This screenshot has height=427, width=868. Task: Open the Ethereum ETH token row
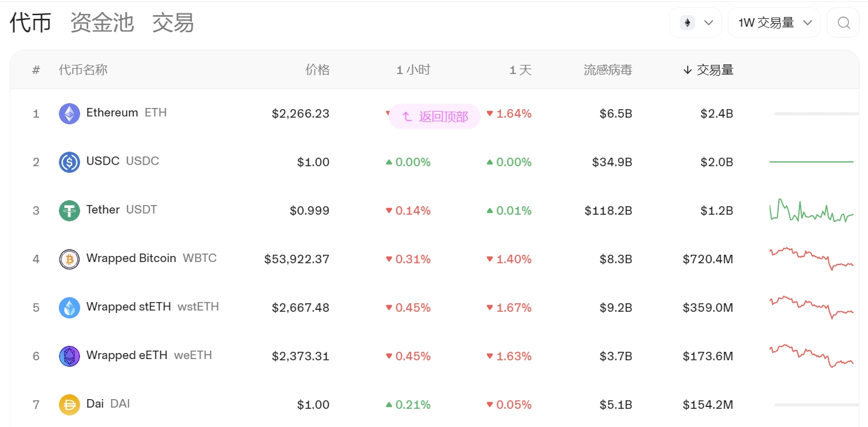(435, 113)
